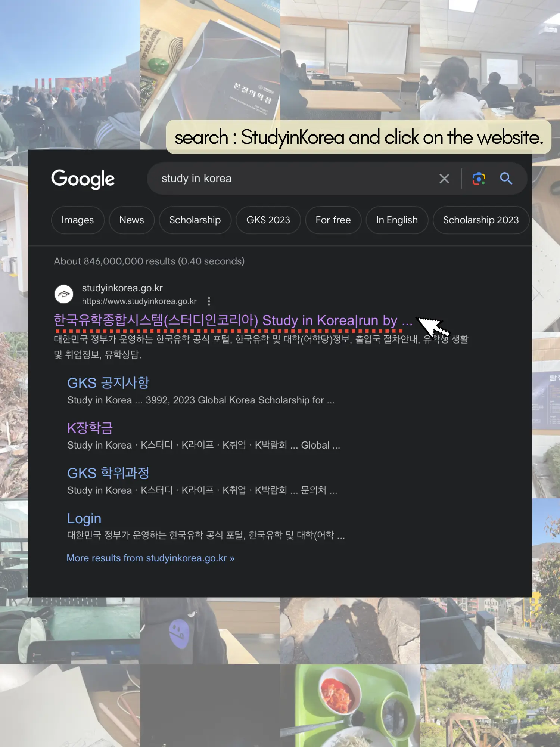Screen dimensions: 560x747
Task: Apply the For free filter chip
Action: (333, 220)
